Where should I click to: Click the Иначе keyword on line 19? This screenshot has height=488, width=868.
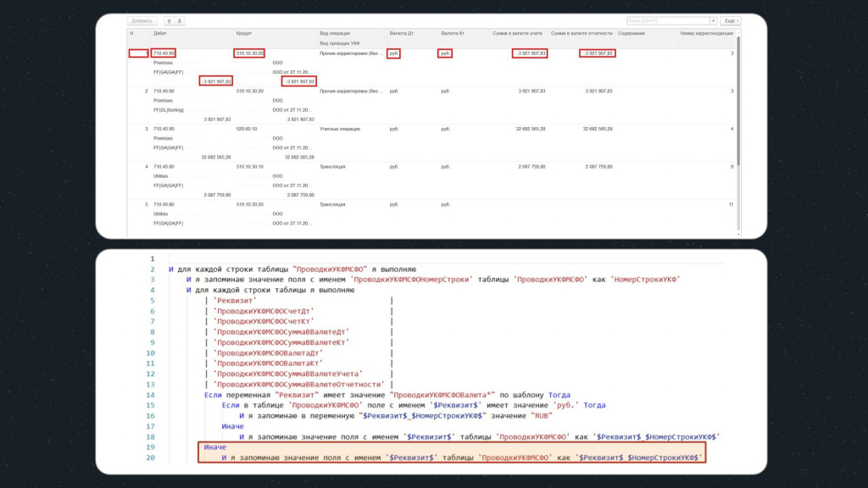coord(214,447)
